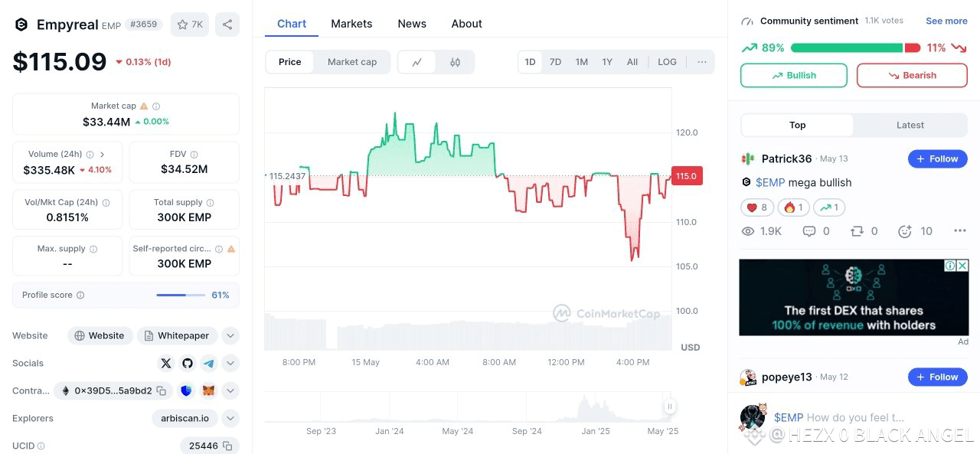
Task: Click the blue shield security icon
Action: tap(186, 391)
